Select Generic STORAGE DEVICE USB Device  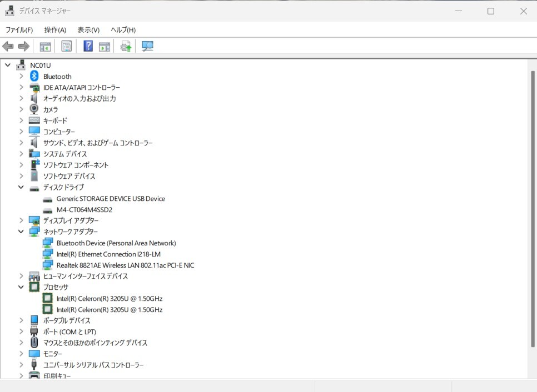coord(111,199)
